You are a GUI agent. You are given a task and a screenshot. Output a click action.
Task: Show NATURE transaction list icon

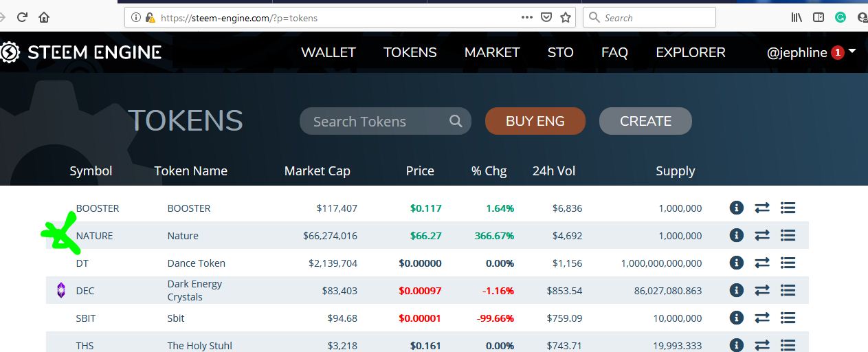point(788,235)
